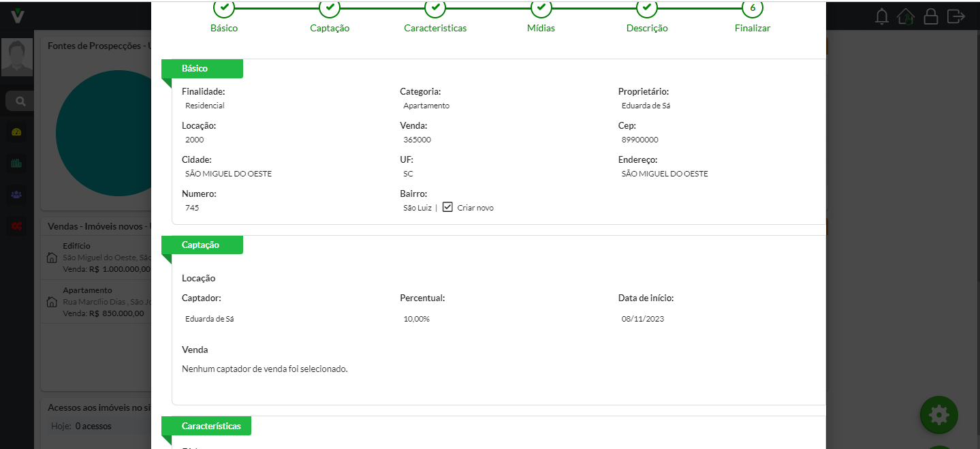Open the green buildings sidebar icon
Screen dimensions: 980x449
[x=17, y=164]
